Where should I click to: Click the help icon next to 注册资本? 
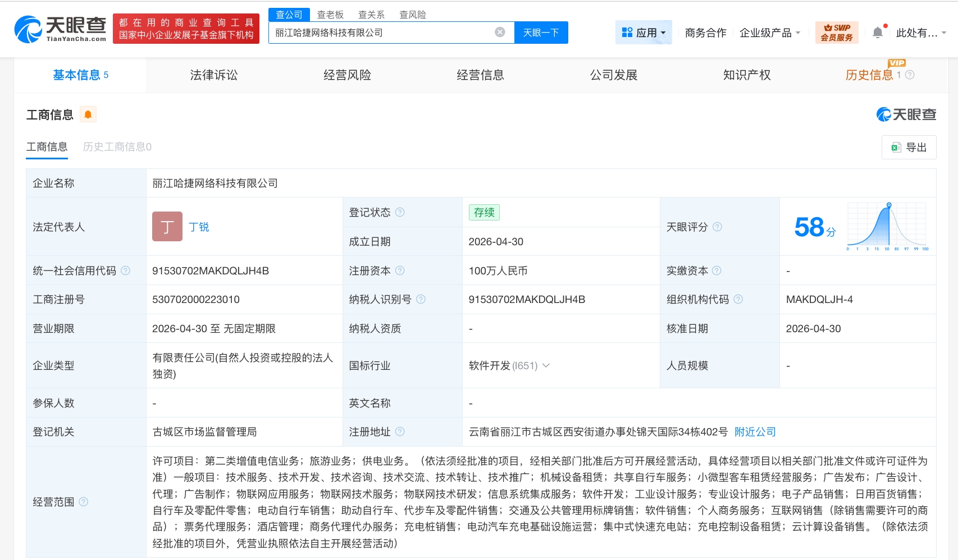point(400,270)
